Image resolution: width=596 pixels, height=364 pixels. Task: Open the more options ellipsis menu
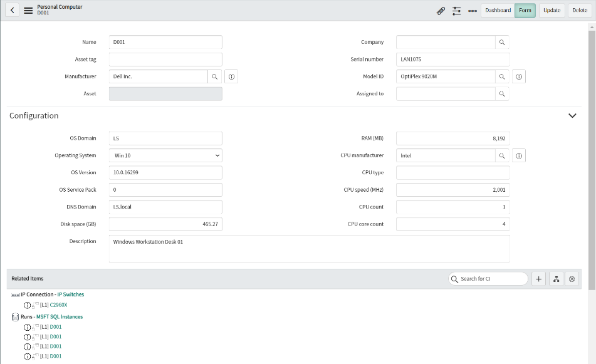click(x=472, y=11)
